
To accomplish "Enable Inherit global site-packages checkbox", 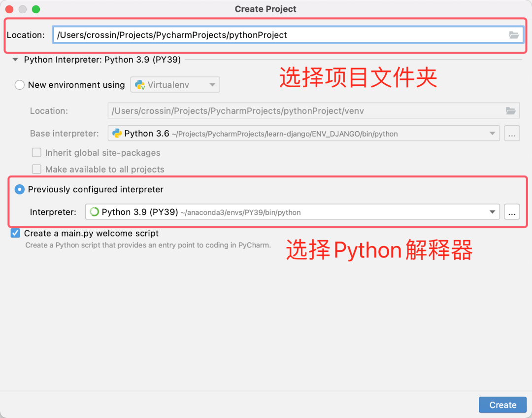I will [x=36, y=153].
